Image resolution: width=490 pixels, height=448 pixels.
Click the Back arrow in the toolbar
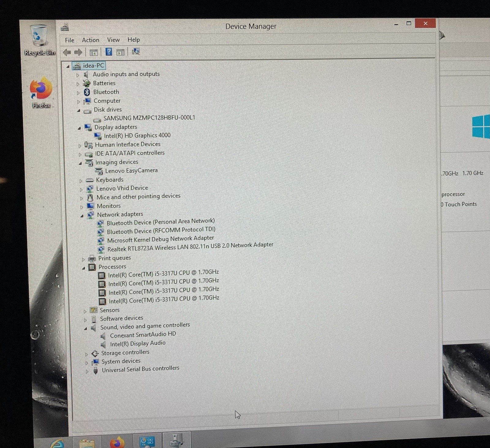point(67,52)
